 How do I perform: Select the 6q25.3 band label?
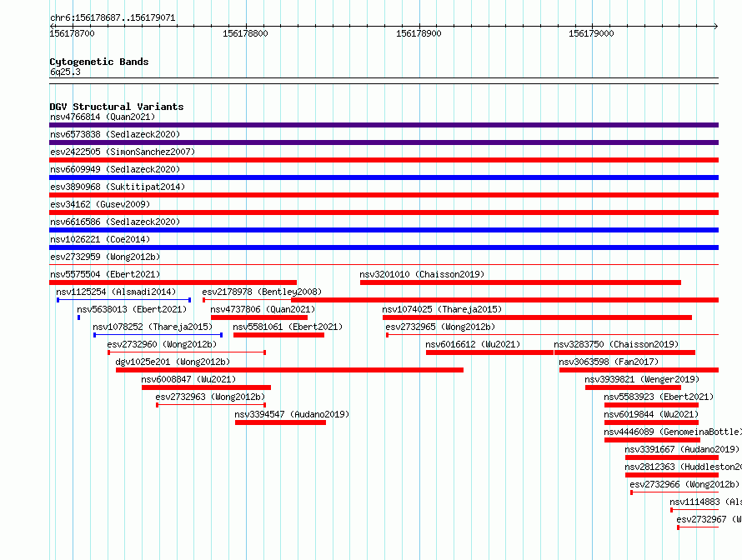tap(65, 72)
